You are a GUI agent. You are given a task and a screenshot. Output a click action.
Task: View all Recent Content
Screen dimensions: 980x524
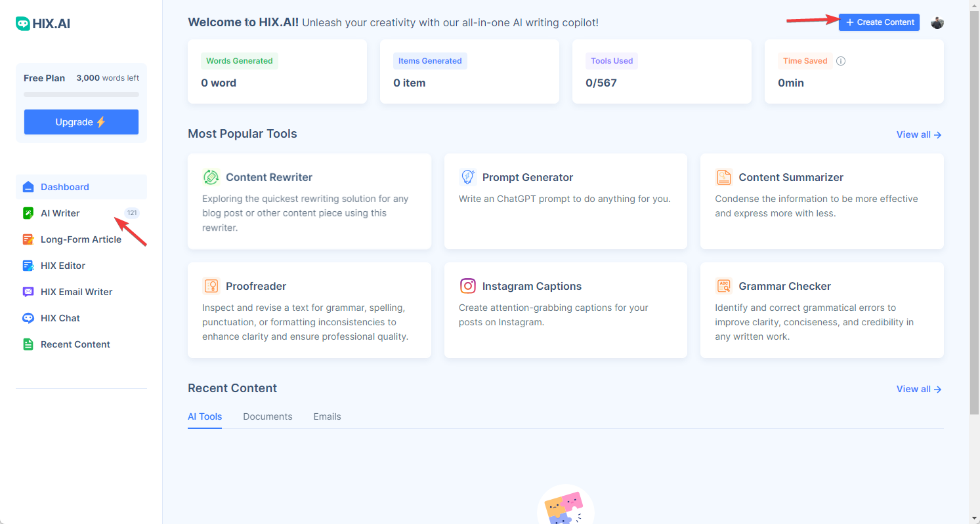[x=919, y=389]
